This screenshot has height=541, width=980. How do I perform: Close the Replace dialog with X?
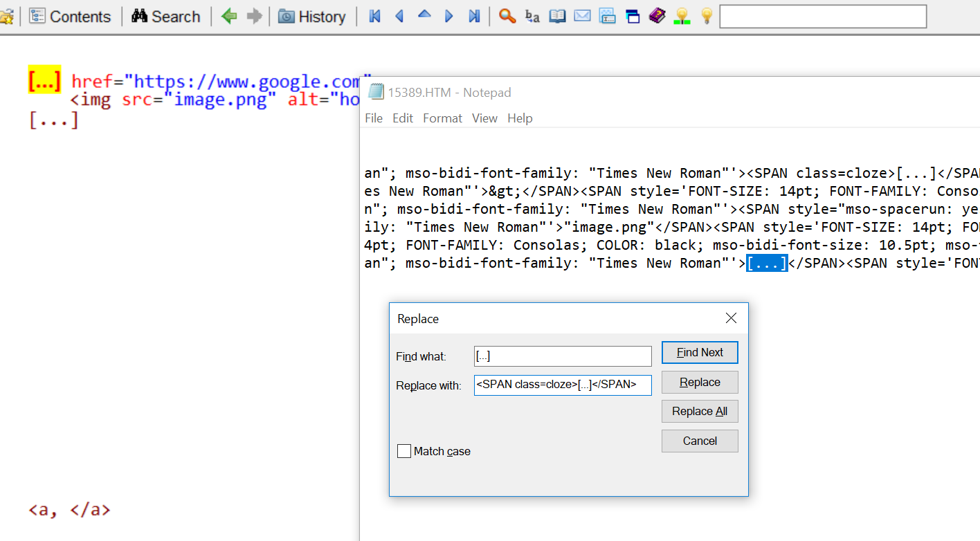pos(731,318)
